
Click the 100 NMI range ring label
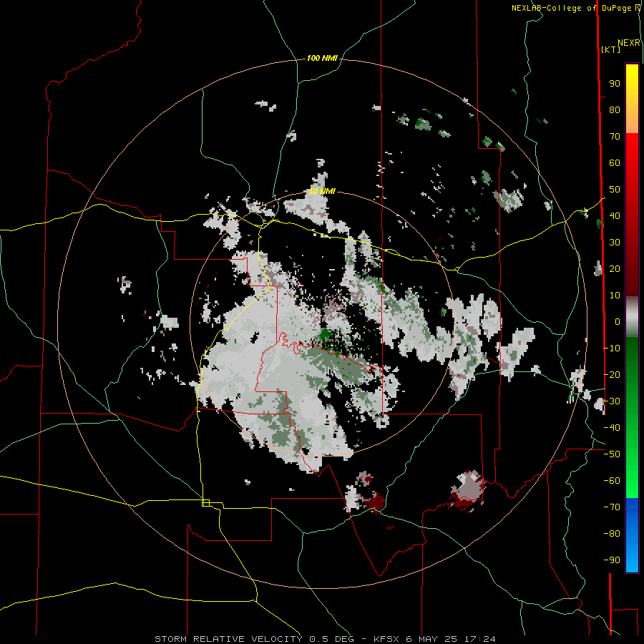pos(322,59)
